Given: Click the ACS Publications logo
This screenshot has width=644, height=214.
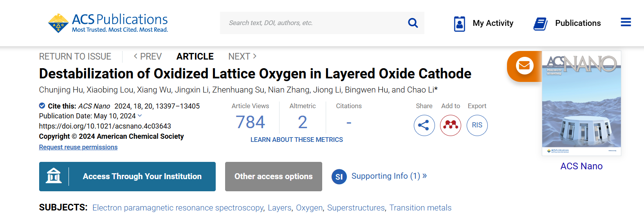Looking at the screenshot, I should (x=108, y=23).
